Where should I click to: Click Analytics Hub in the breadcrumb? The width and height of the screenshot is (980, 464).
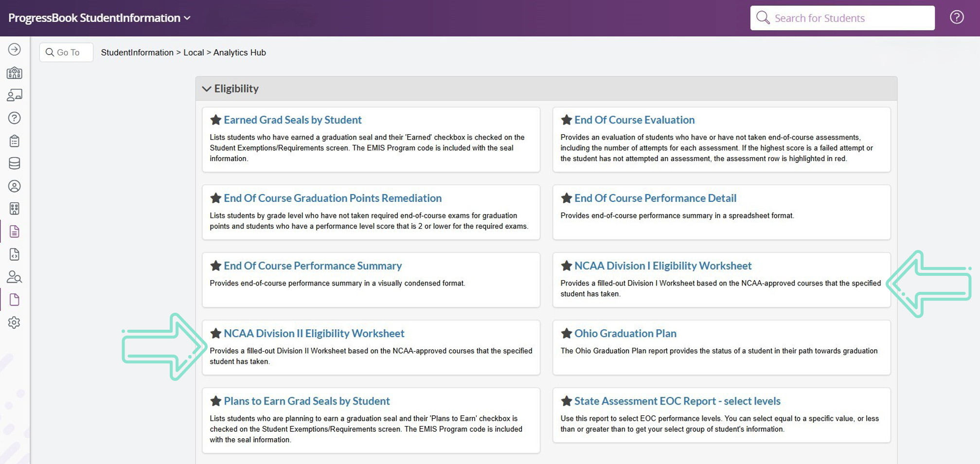tap(240, 53)
